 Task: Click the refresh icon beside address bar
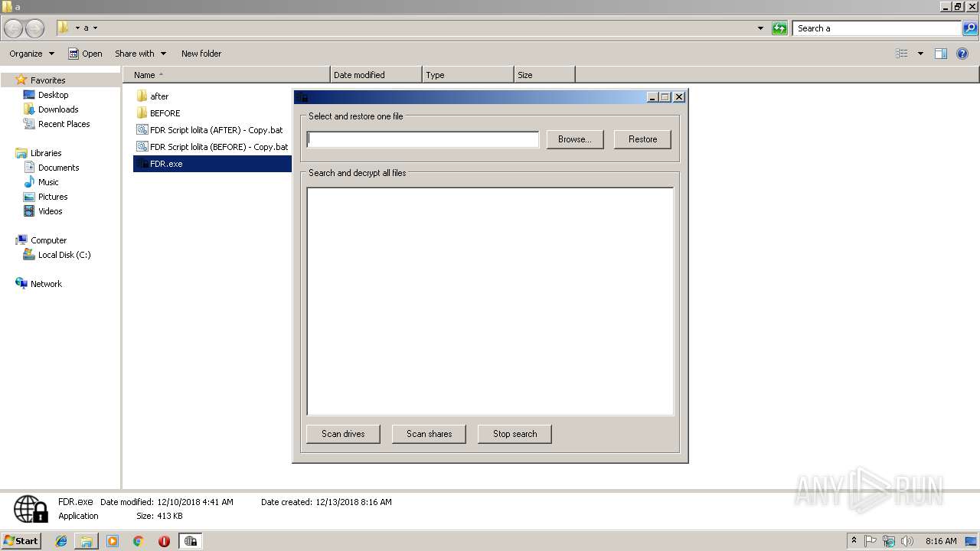pyautogui.click(x=779, y=28)
